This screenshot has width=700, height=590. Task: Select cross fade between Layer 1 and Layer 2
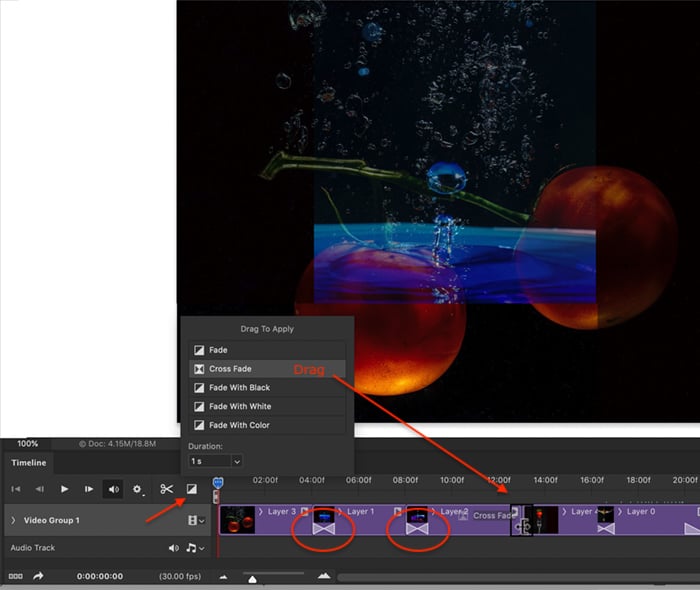(417, 529)
